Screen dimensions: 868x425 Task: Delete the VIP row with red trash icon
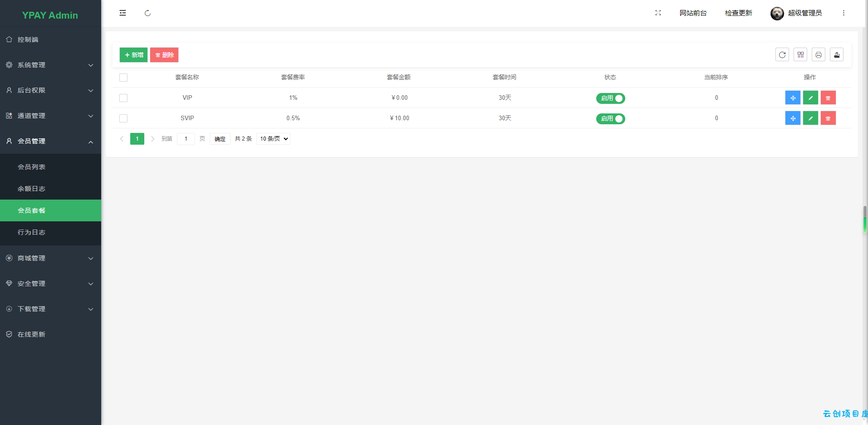point(828,98)
